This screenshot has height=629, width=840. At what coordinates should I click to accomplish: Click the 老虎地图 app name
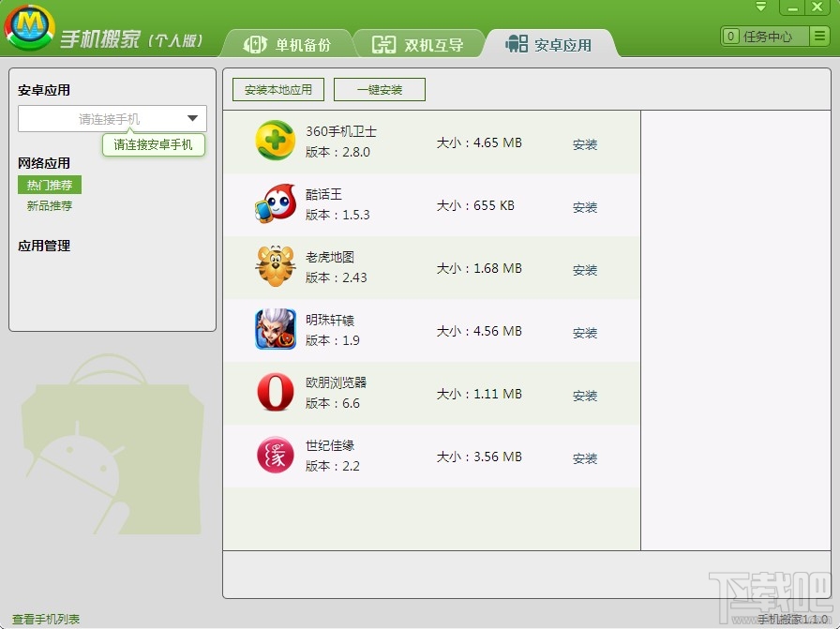[x=329, y=257]
